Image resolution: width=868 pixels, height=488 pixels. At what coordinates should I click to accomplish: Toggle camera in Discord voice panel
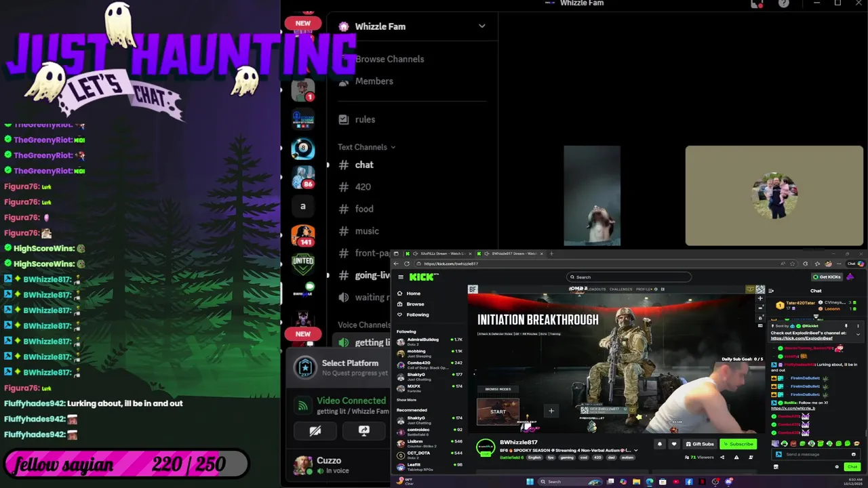pos(315,430)
